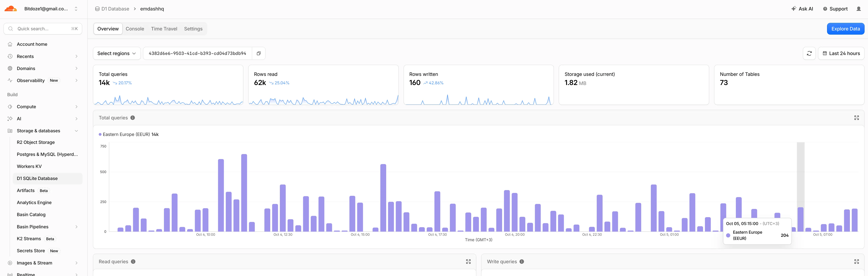Viewport: 868px width, 276px height.
Task: Click the Observability pulse icon
Action: (x=10, y=81)
